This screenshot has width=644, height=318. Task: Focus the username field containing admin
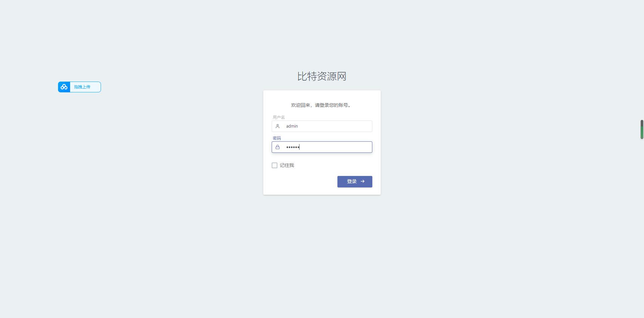pos(322,126)
